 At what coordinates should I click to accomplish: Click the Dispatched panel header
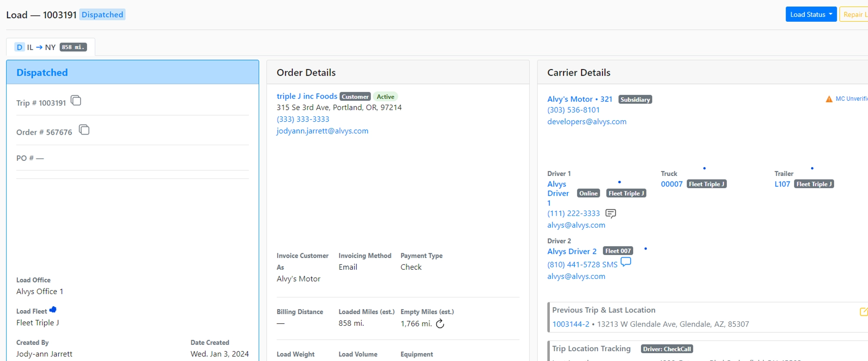(132, 72)
